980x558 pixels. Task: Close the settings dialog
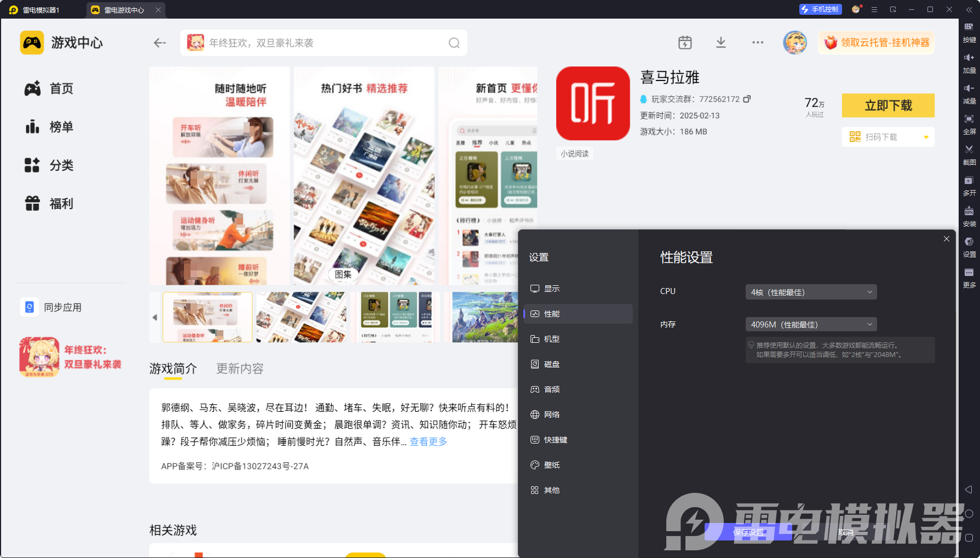point(946,239)
